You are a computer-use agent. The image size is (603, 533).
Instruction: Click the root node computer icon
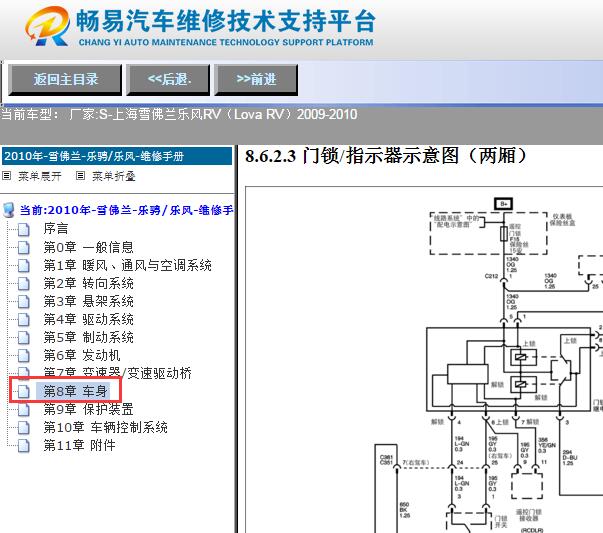(8, 210)
